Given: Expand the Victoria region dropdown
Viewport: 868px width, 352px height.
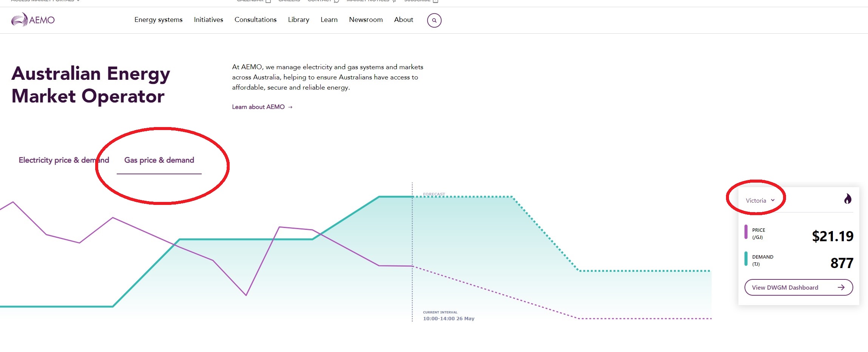Looking at the screenshot, I should 760,200.
